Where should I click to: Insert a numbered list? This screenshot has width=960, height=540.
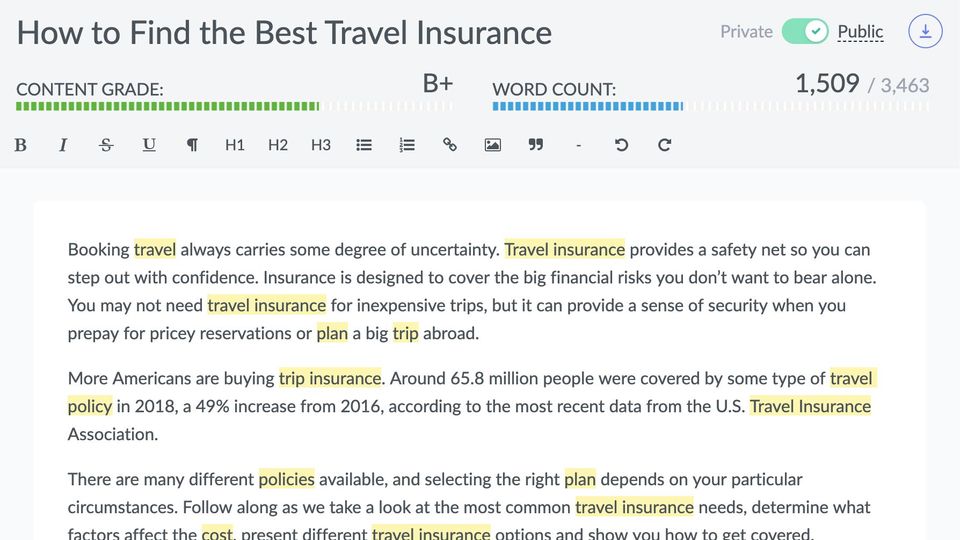point(407,145)
